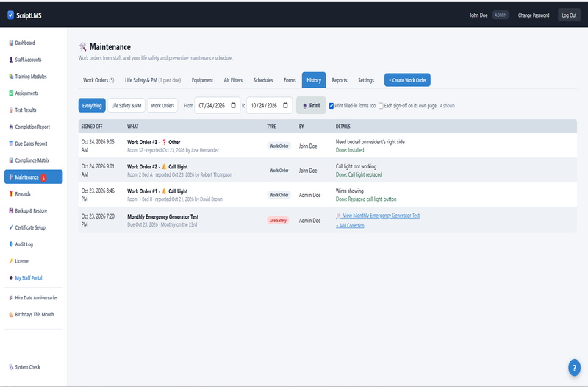Image resolution: width=588 pixels, height=387 pixels.
Task: Open the Settings tab
Action: [365, 80]
